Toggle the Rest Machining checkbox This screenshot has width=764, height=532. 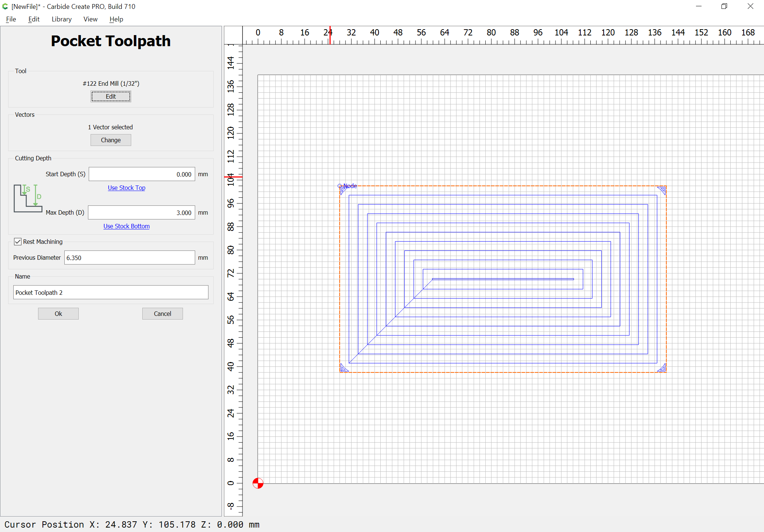click(18, 242)
